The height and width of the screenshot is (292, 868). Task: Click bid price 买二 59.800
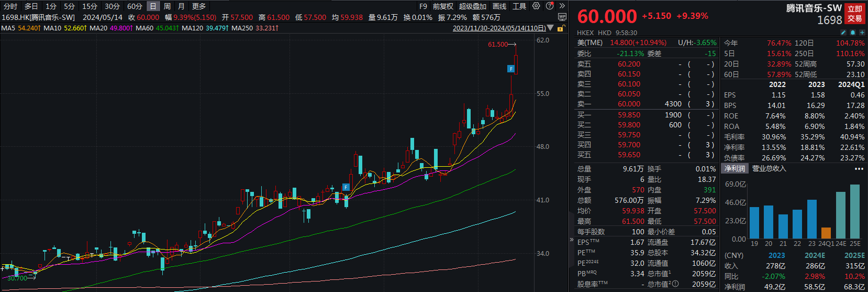click(x=629, y=125)
